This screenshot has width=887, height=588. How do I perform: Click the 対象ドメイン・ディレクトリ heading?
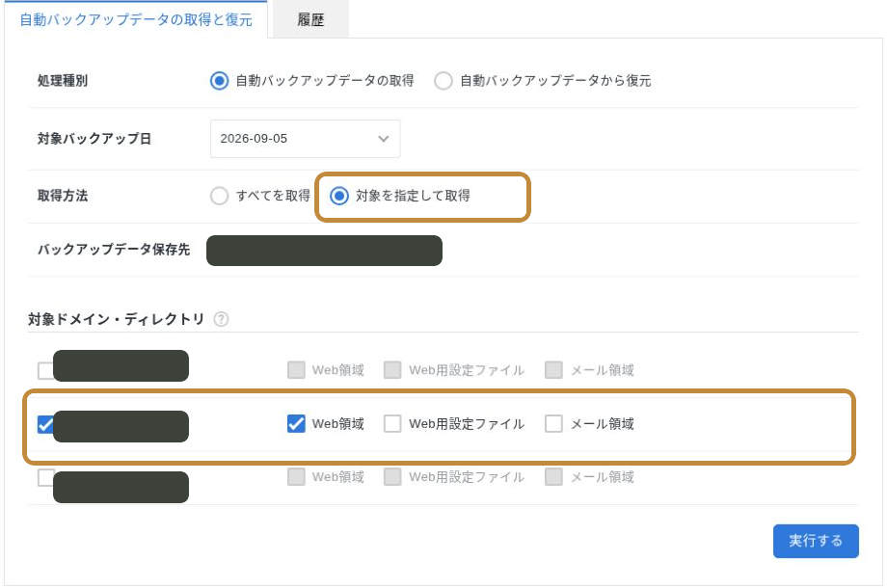click(x=116, y=319)
